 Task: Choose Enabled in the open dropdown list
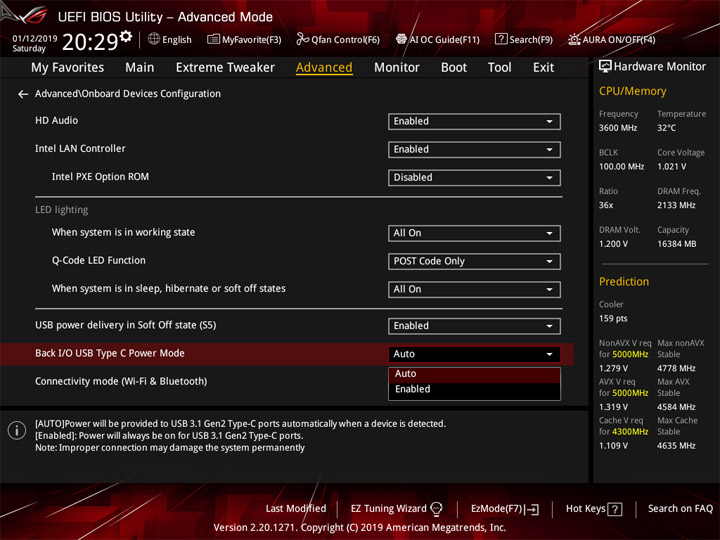tap(474, 389)
